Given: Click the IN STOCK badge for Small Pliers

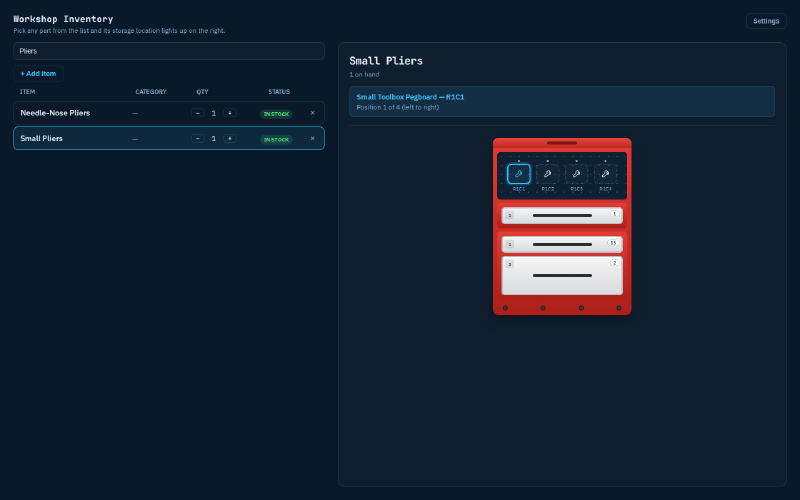Looking at the screenshot, I should 276,139.
